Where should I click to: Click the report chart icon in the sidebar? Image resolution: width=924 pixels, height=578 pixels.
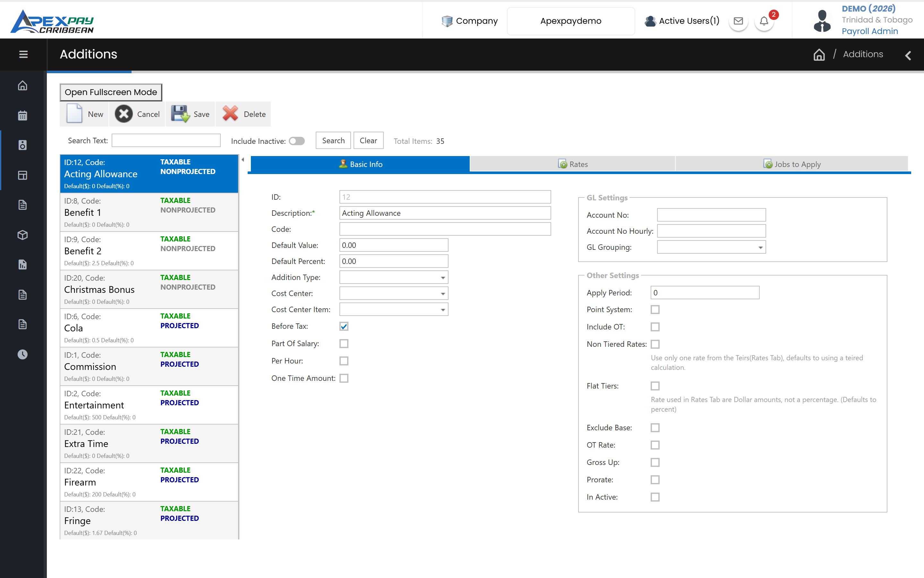coord(22,265)
